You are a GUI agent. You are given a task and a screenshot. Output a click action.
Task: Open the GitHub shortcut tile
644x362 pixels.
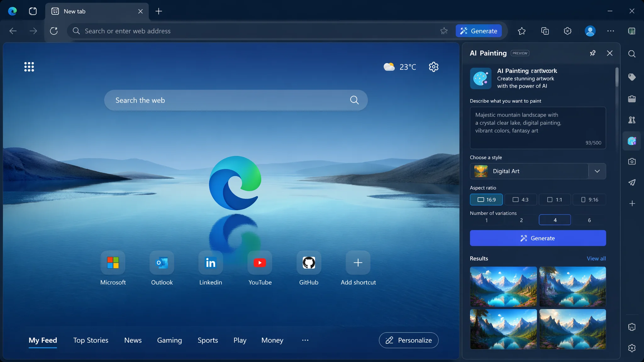[309, 263]
